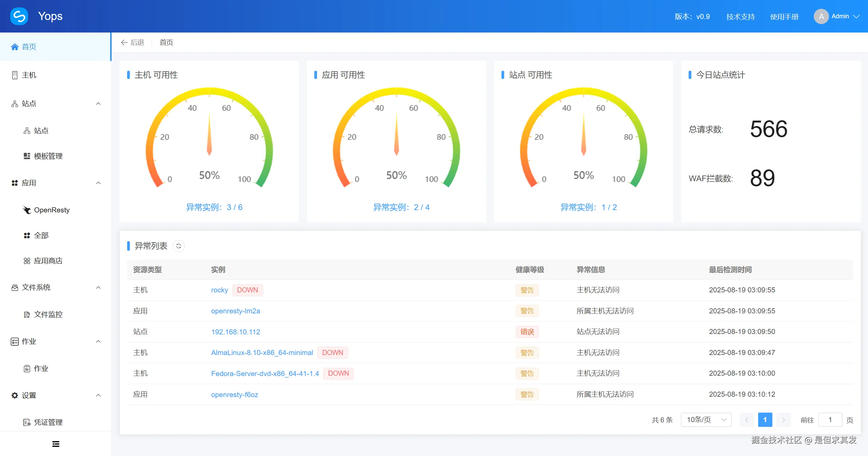Open the 10条/页 page size dropdown

point(706,420)
